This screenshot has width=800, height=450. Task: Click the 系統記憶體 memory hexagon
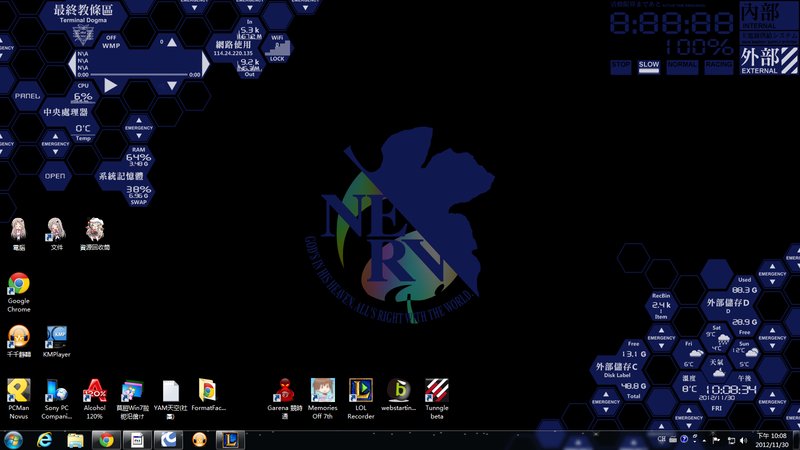click(x=121, y=176)
